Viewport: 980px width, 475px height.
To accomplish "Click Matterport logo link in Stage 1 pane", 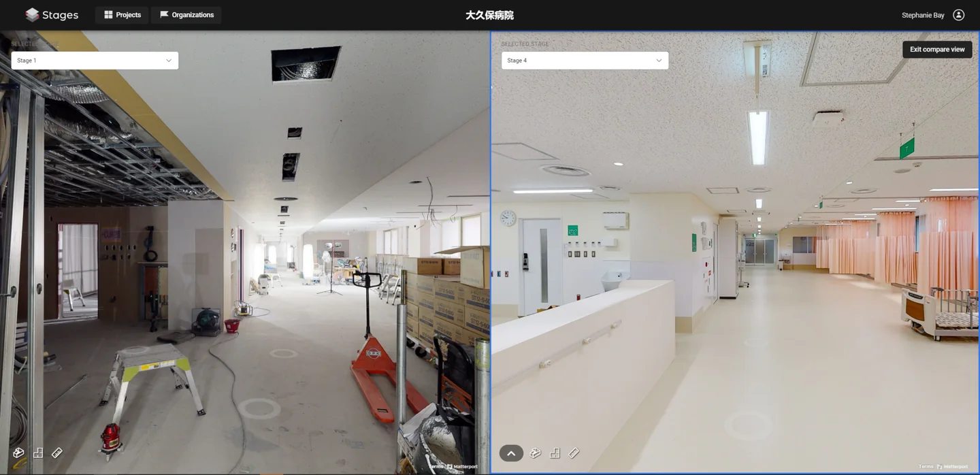I will click(463, 467).
